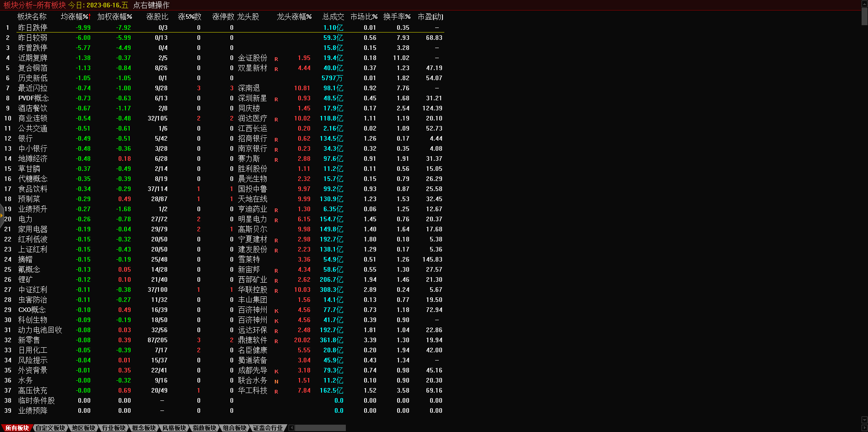Select 证监会行业 tab

tap(268, 428)
